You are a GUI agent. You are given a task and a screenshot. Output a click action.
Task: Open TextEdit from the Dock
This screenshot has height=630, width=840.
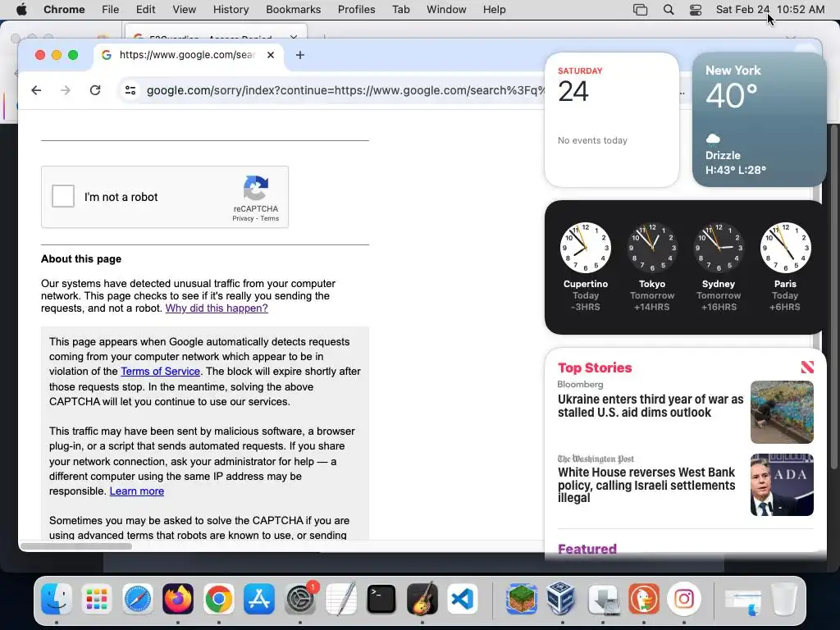(x=340, y=598)
